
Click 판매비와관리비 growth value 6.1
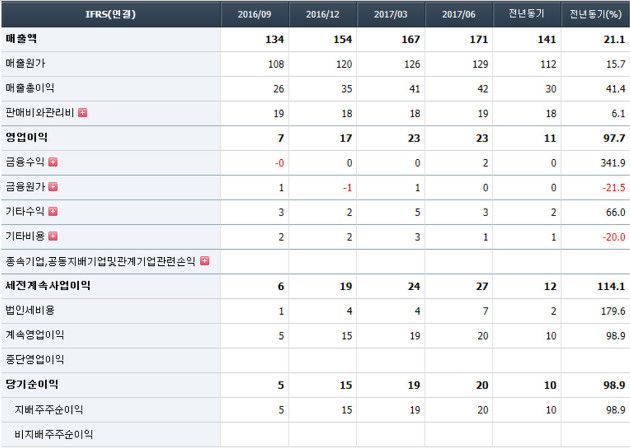click(618, 114)
